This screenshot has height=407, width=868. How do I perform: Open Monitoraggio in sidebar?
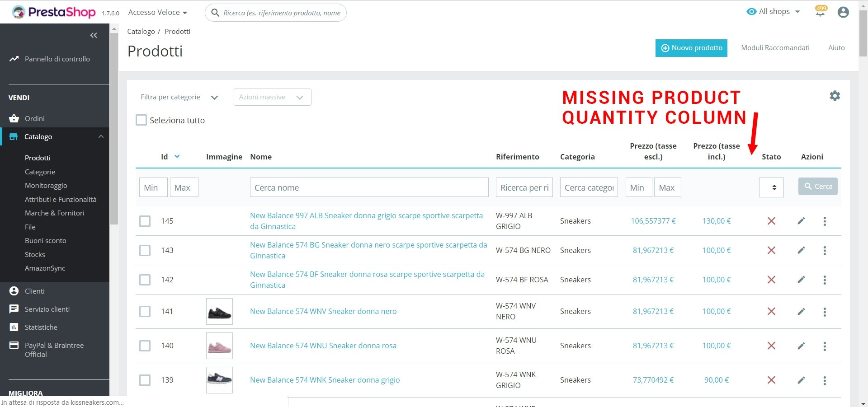pyautogui.click(x=46, y=185)
